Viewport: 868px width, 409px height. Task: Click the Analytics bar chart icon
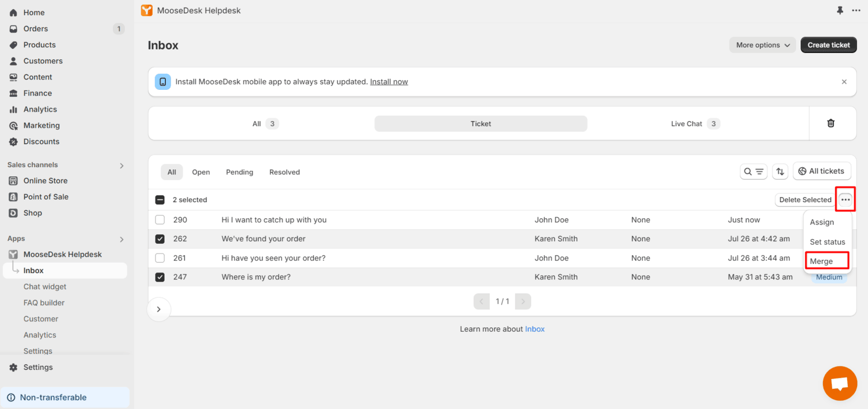(13, 109)
